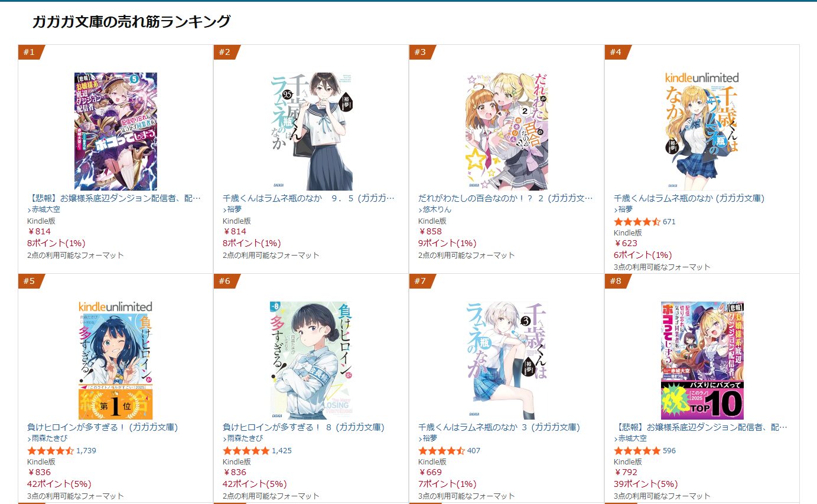Open author link 悠木りん
This screenshot has height=504, width=817.
coord(437,210)
